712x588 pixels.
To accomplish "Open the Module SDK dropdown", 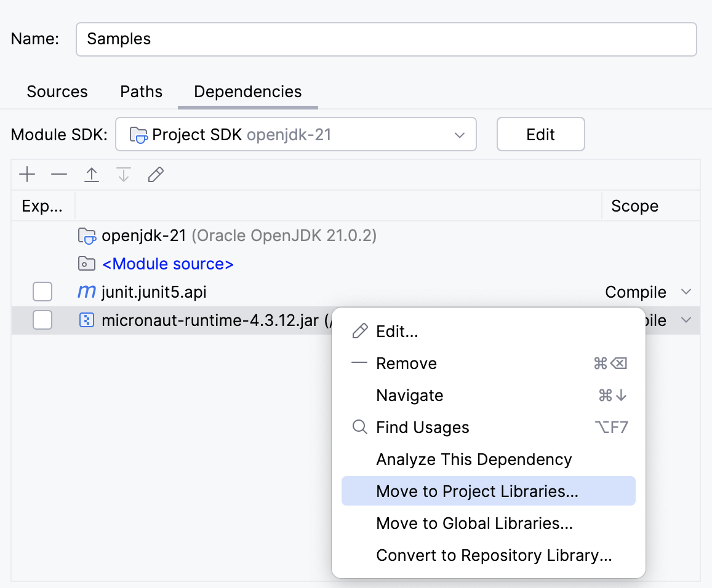I will click(459, 134).
